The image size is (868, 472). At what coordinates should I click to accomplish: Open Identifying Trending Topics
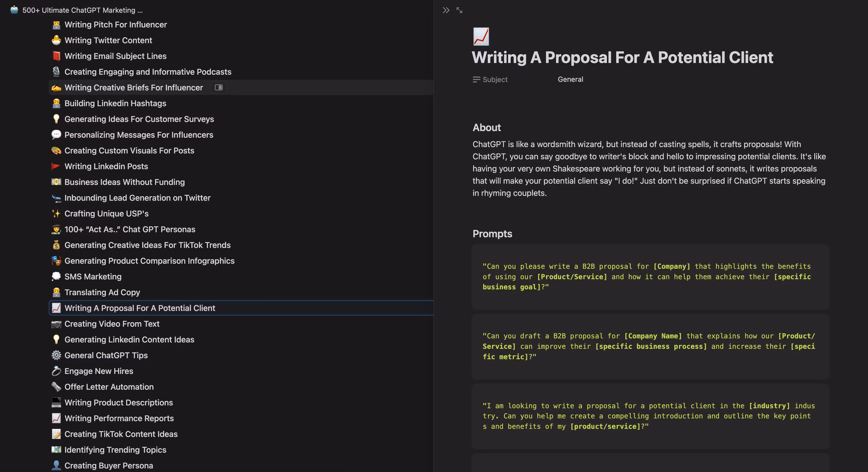[115, 450]
